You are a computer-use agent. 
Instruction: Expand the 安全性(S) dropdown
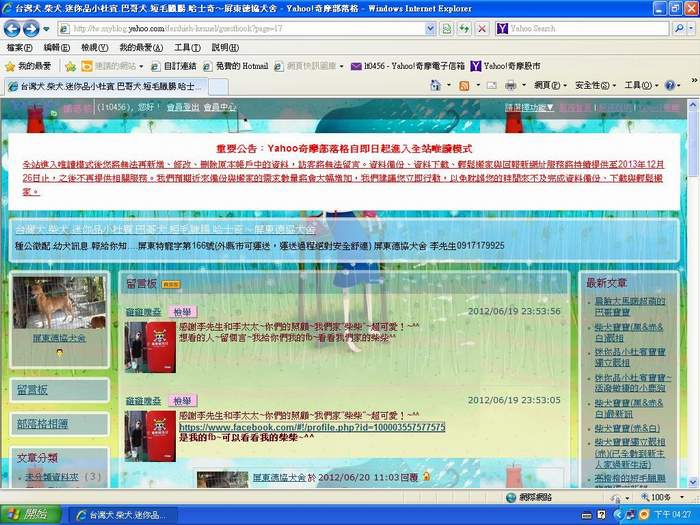coord(596,85)
